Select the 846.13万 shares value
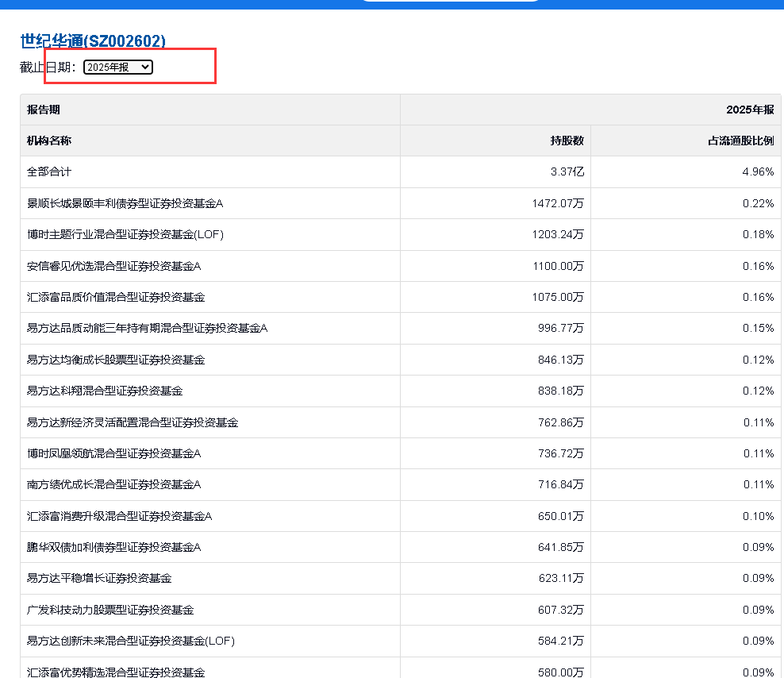Viewport: 784px width, 678px height. click(x=561, y=360)
